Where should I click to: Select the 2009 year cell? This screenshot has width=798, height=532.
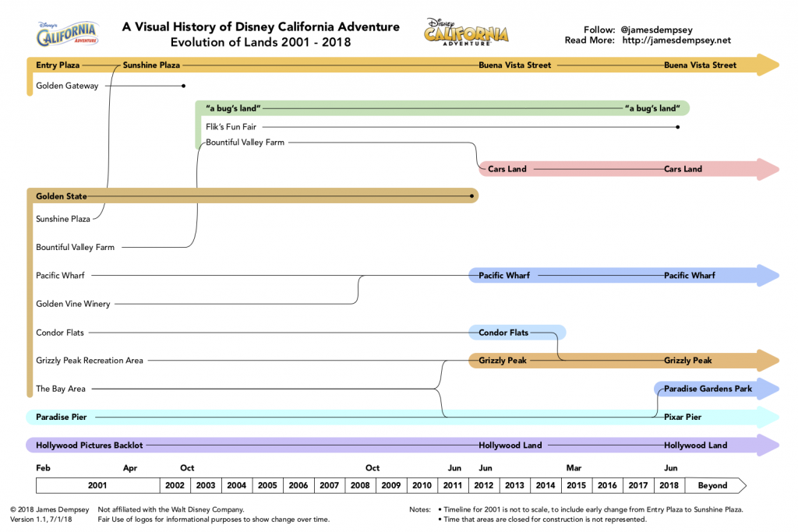click(391, 485)
